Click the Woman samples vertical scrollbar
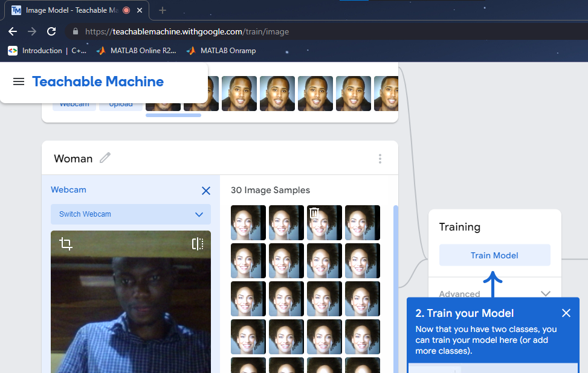The image size is (588, 373). click(x=395, y=289)
